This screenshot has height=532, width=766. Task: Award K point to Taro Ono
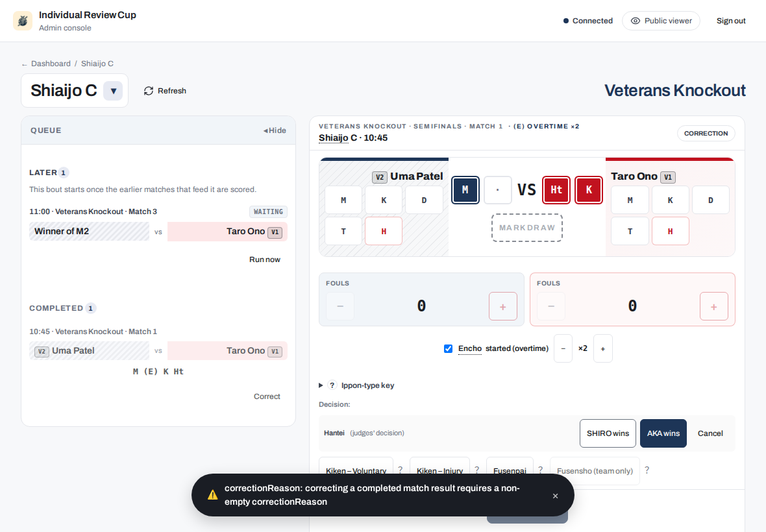pyautogui.click(x=670, y=200)
